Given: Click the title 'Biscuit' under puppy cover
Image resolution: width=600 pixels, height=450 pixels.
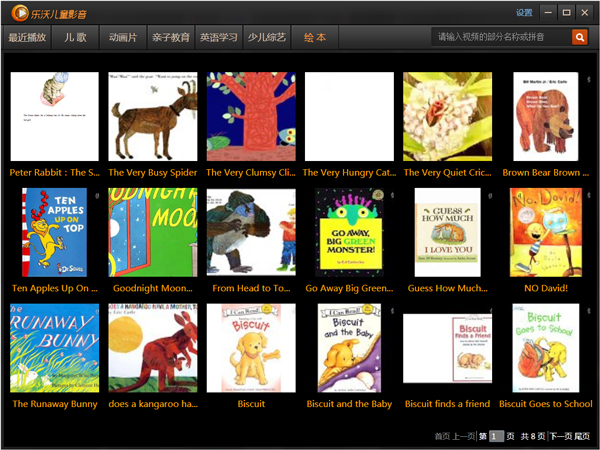Looking at the screenshot, I should (251, 404).
